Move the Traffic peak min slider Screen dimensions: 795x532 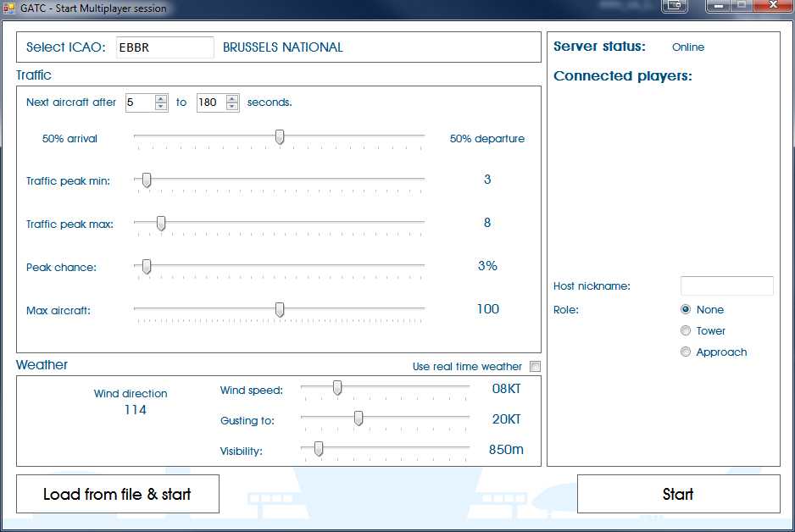(x=145, y=180)
